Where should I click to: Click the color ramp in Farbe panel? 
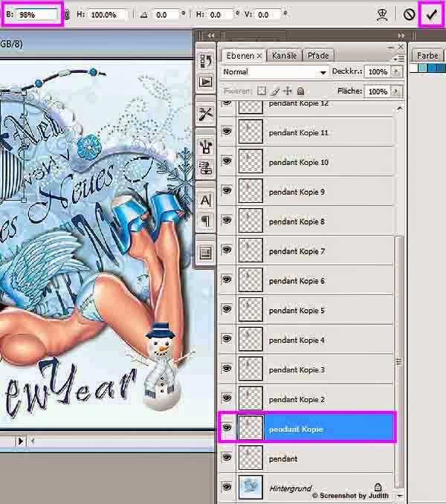pyautogui.click(x=427, y=68)
